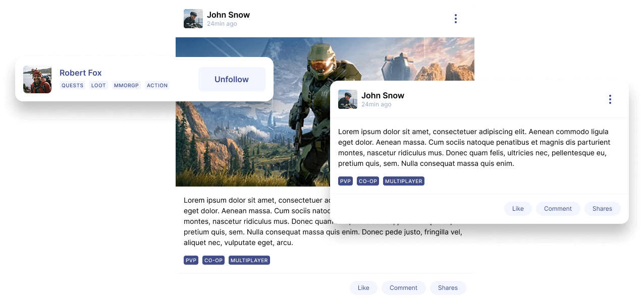
Task: Click the ACTION tag under Robert Fox
Action: click(157, 86)
